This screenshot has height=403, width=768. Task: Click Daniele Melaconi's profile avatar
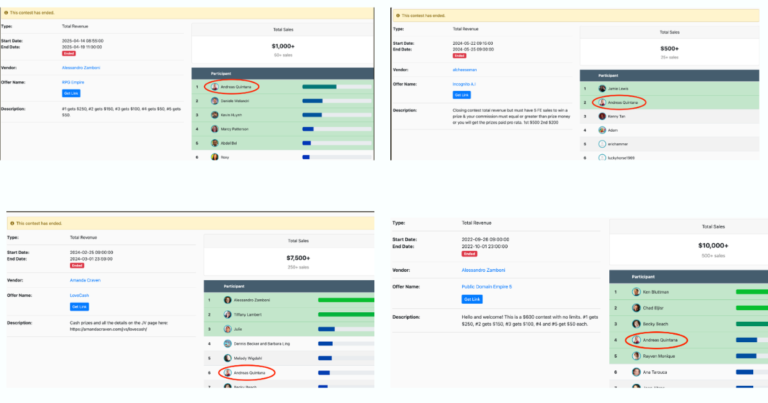click(214, 101)
